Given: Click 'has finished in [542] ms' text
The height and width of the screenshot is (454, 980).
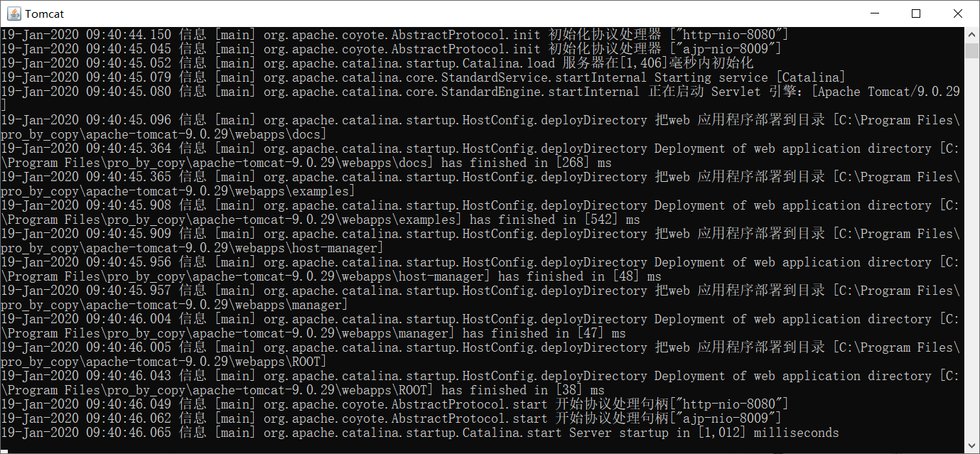Looking at the screenshot, I should [x=554, y=220].
